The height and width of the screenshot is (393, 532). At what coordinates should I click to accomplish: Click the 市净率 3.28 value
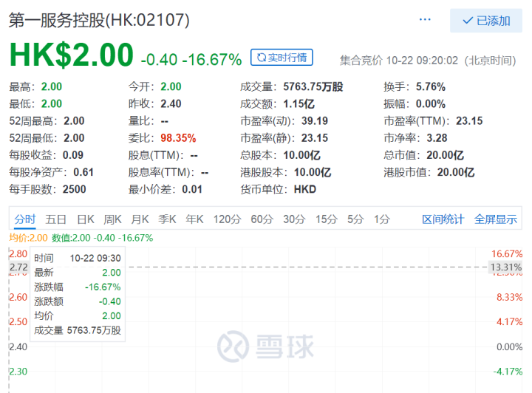coord(437,138)
